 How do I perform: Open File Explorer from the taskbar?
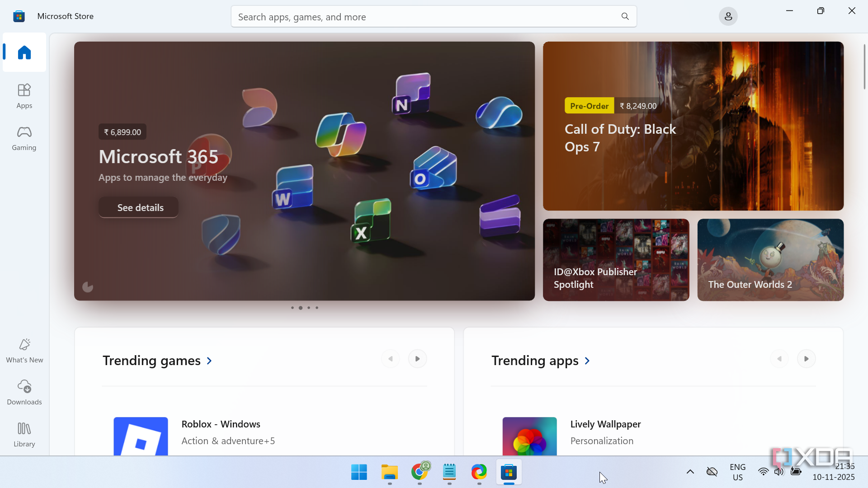point(389,472)
